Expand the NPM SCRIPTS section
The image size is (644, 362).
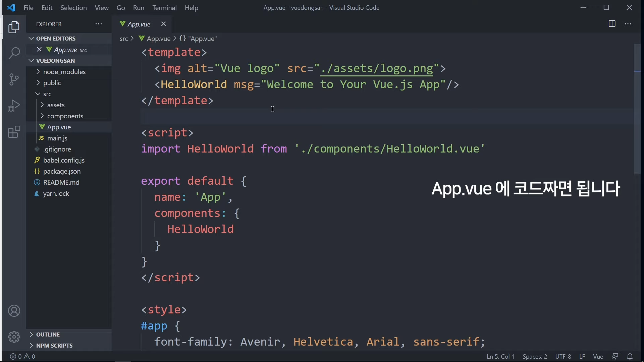[x=54, y=346]
